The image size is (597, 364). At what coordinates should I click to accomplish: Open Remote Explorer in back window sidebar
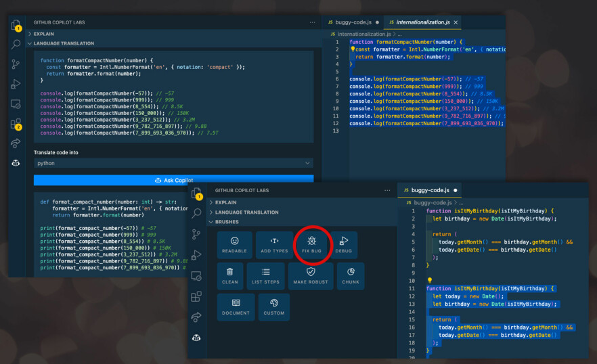(16, 104)
